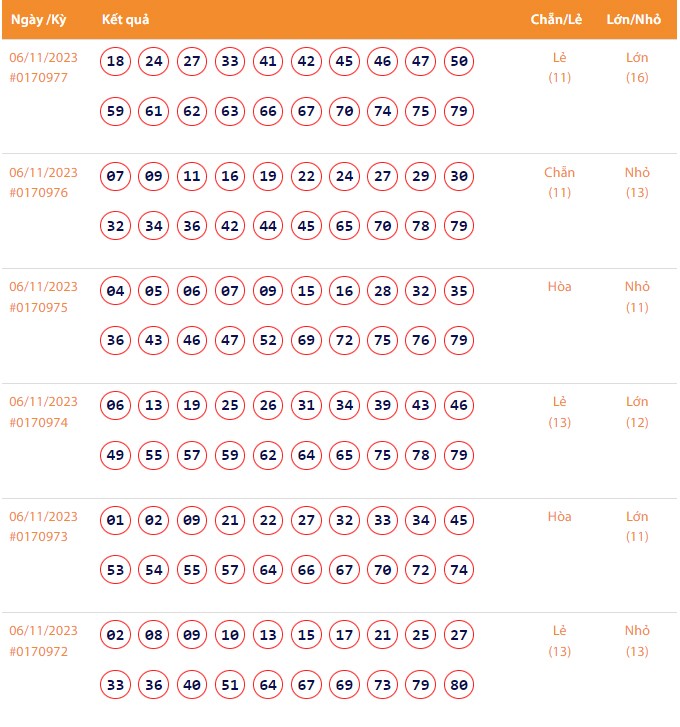Click number ball 18 in draw #0170977
Screen dimensions: 680x727
tap(116, 62)
